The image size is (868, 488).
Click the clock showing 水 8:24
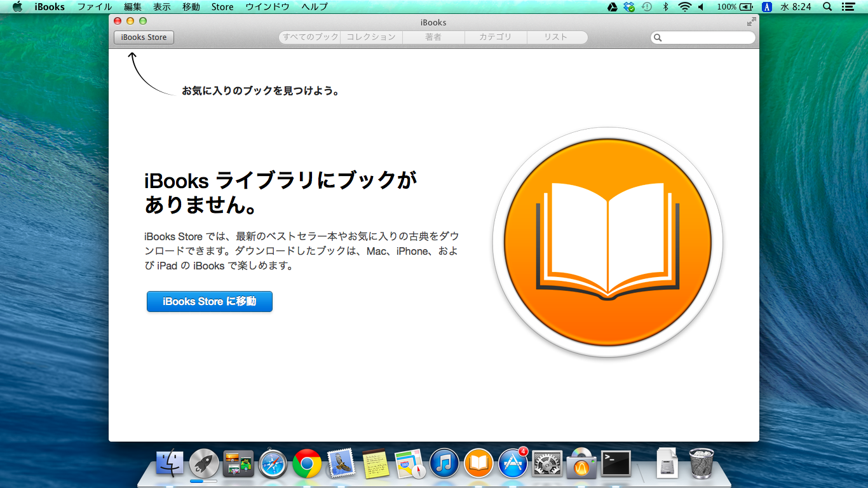pyautogui.click(x=797, y=7)
